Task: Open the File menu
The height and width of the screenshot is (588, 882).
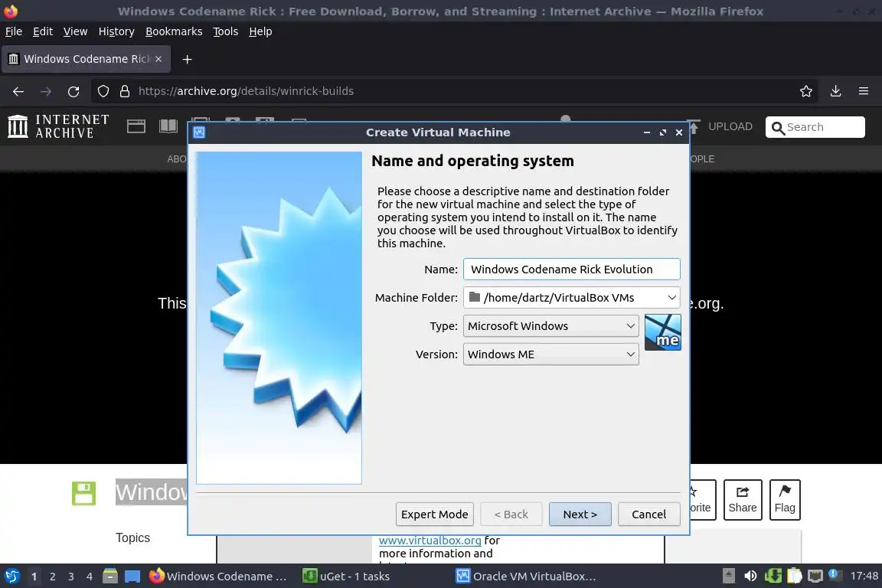Action: [14, 31]
